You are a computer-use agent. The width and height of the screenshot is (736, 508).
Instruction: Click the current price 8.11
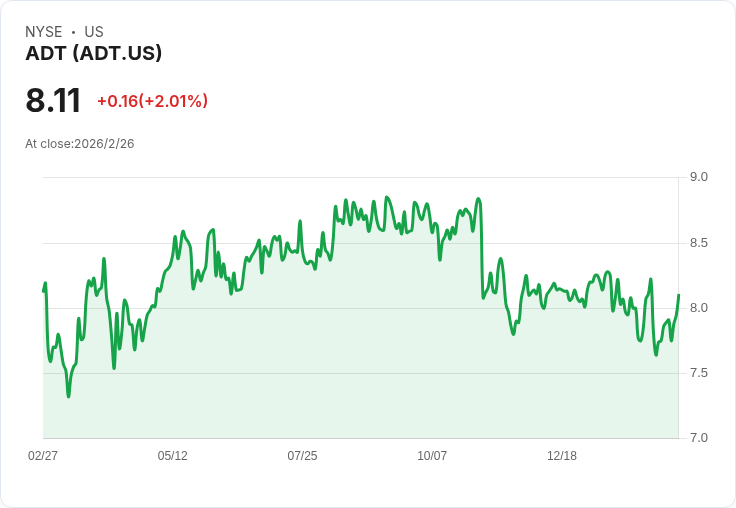pyautogui.click(x=53, y=101)
